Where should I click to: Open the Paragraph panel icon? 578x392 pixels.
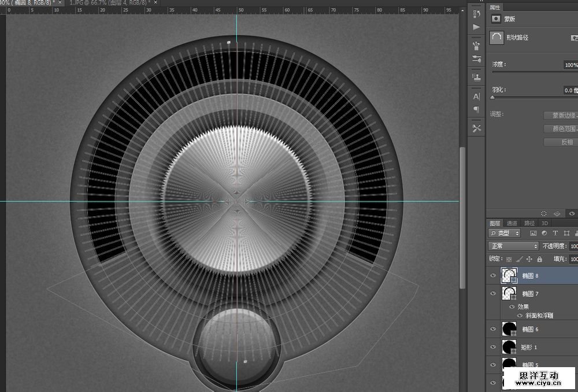click(x=476, y=109)
